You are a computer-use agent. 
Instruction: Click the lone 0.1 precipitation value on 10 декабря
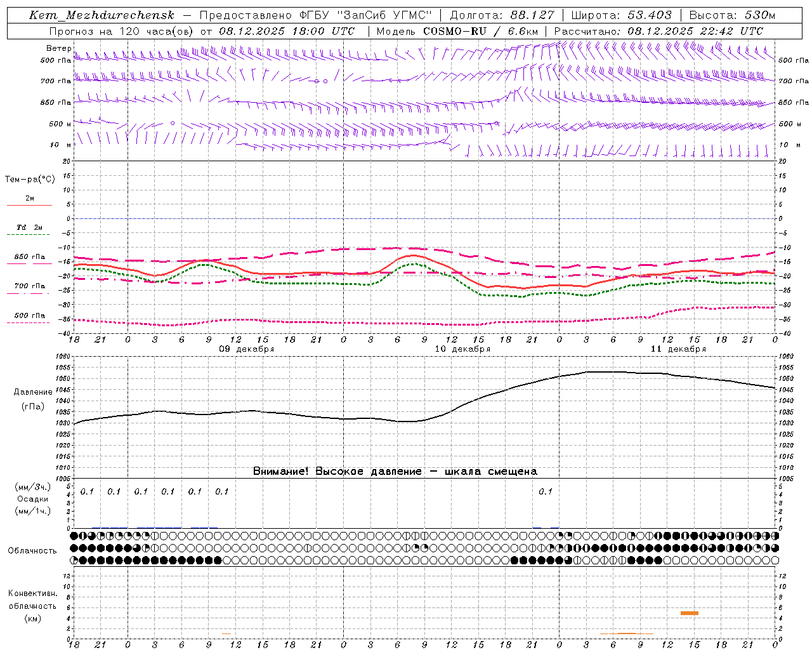click(546, 491)
